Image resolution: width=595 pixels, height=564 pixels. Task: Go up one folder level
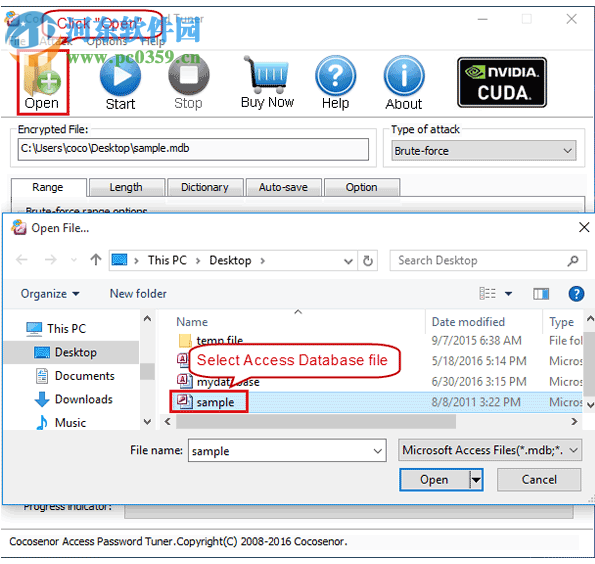coord(96,260)
